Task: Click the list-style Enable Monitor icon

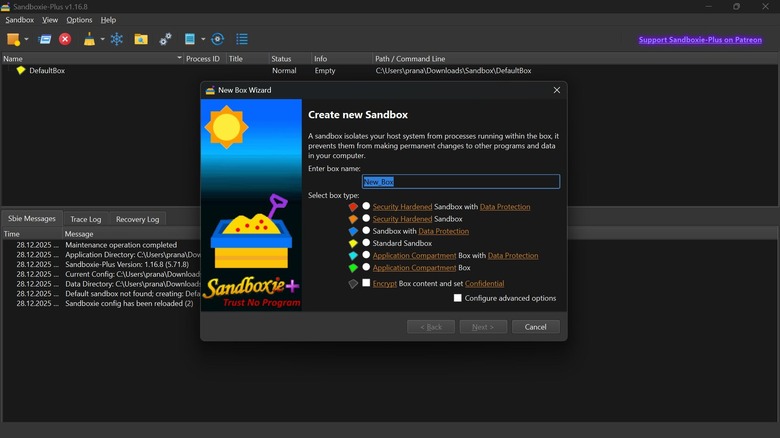Action: tap(242, 39)
